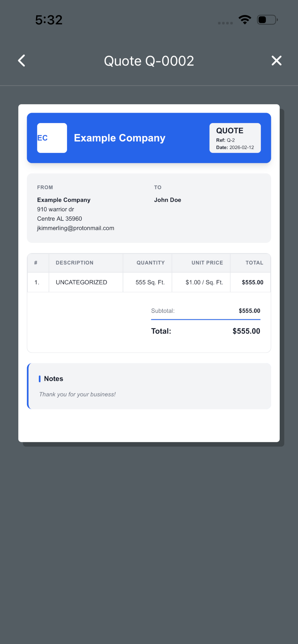Screen dimensions: 298x644
Task: Tap the battery status icon
Action: 267,20
